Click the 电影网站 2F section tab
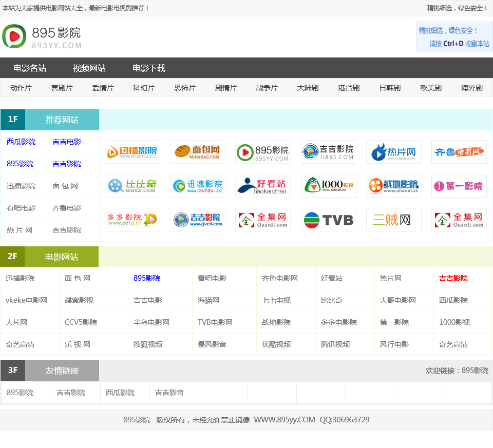Screen dimensions: 493x448 click(x=61, y=257)
